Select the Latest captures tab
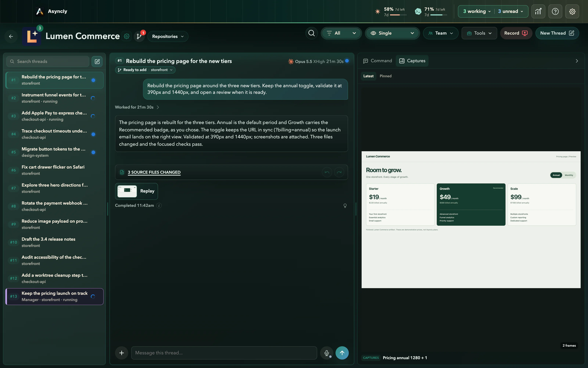The image size is (588, 368). 368,76
